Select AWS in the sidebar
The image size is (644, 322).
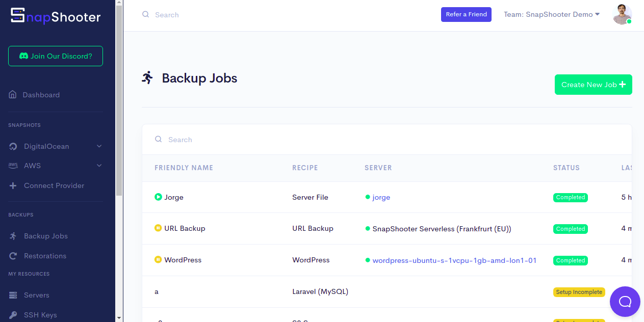tap(32, 166)
